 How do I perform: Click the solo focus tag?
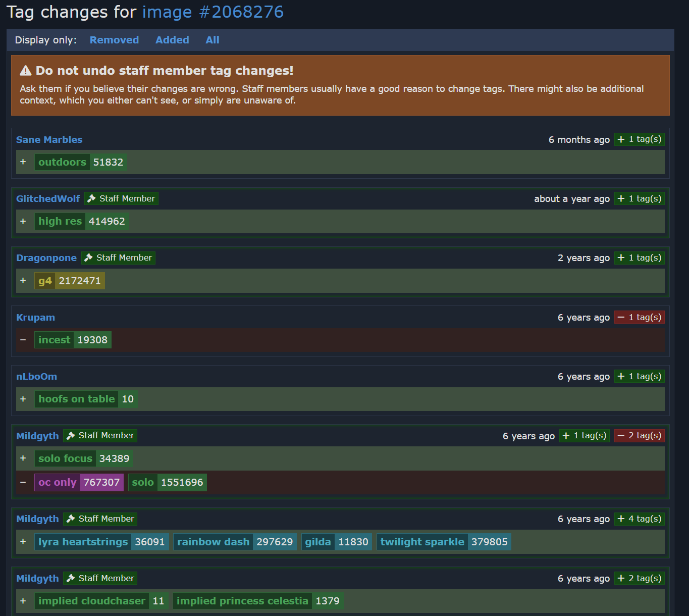coord(65,458)
